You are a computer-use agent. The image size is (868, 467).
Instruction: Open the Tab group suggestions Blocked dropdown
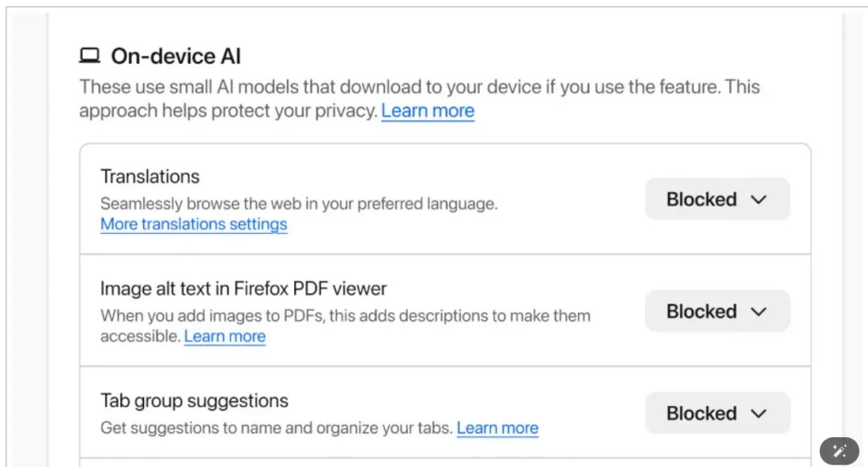(717, 413)
